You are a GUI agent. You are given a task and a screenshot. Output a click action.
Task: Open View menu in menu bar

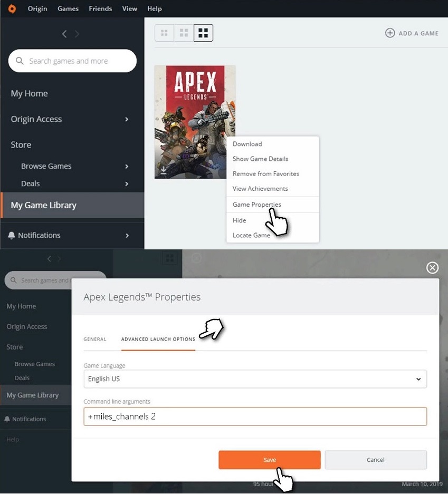click(130, 8)
